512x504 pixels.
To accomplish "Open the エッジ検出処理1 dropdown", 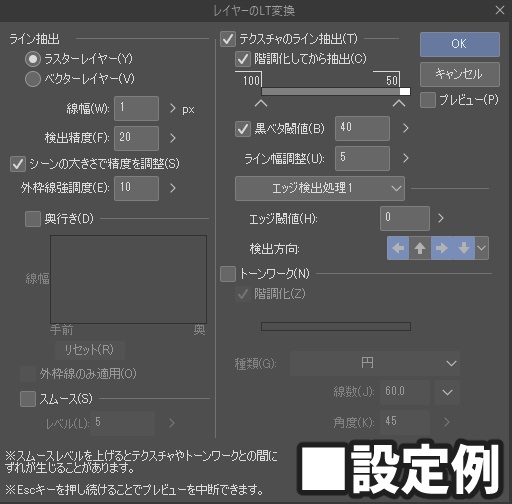I will (x=320, y=188).
